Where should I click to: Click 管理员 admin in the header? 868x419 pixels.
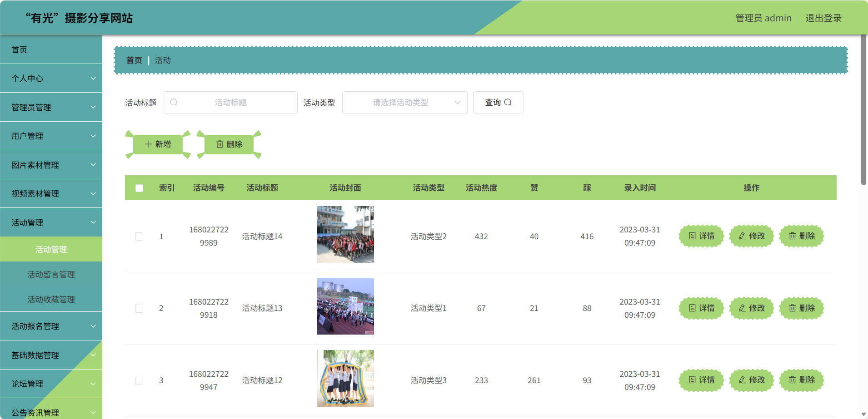(x=763, y=18)
